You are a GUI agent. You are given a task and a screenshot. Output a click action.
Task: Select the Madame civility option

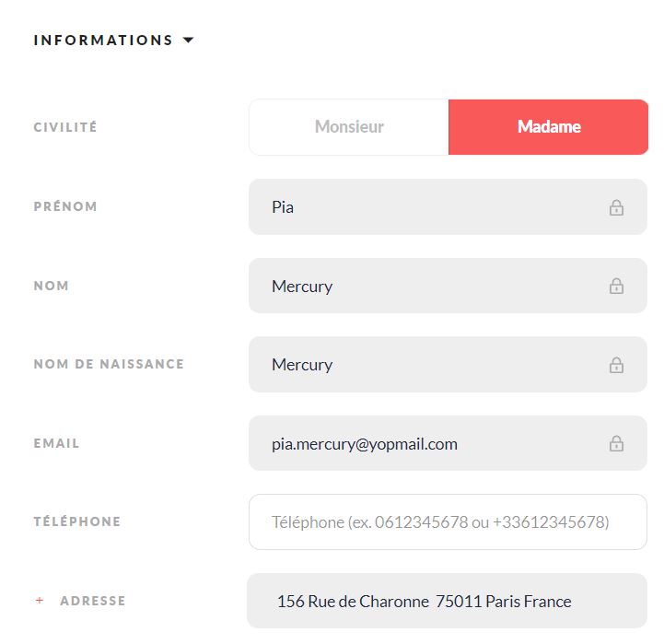(x=548, y=127)
